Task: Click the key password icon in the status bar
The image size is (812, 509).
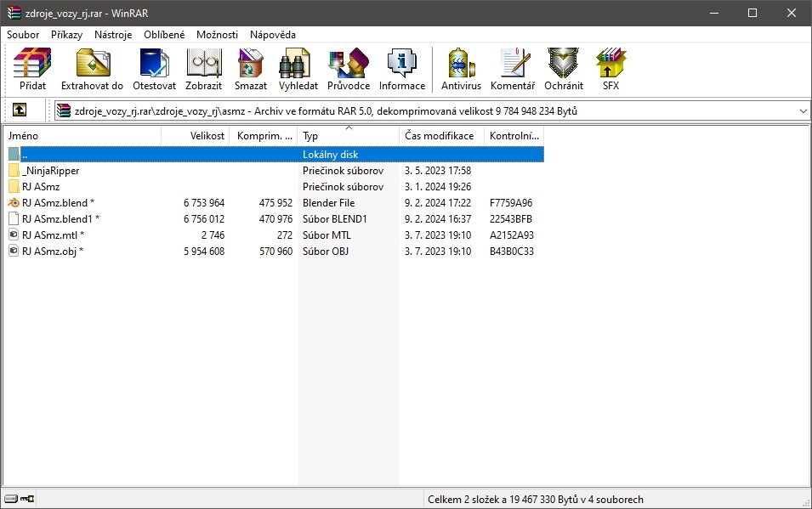Action: click(27, 499)
